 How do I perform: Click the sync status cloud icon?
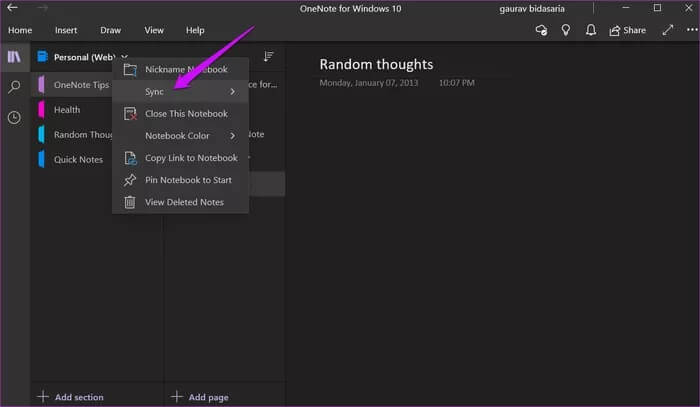tap(542, 30)
